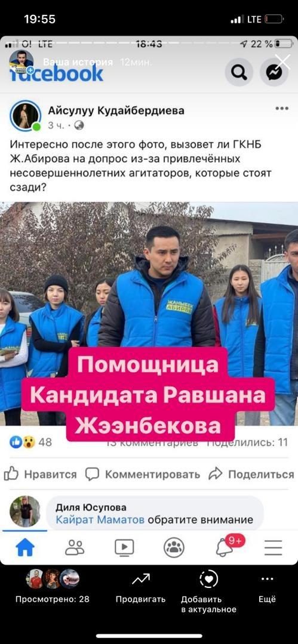Expand Ещё more story options
The image size is (298, 644).
(267, 587)
